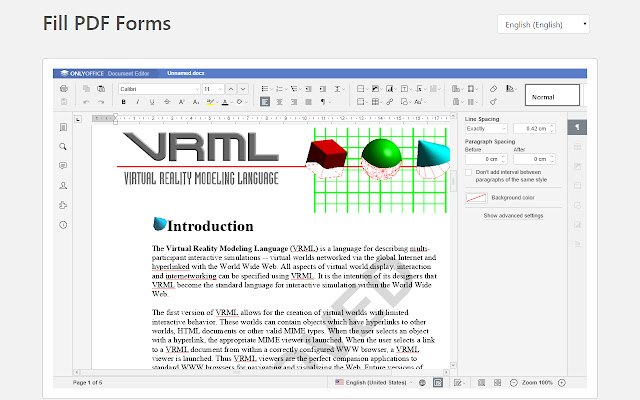The image size is (640, 400).
Task: Click the Before paragraph spacing field
Action: (486, 159)
